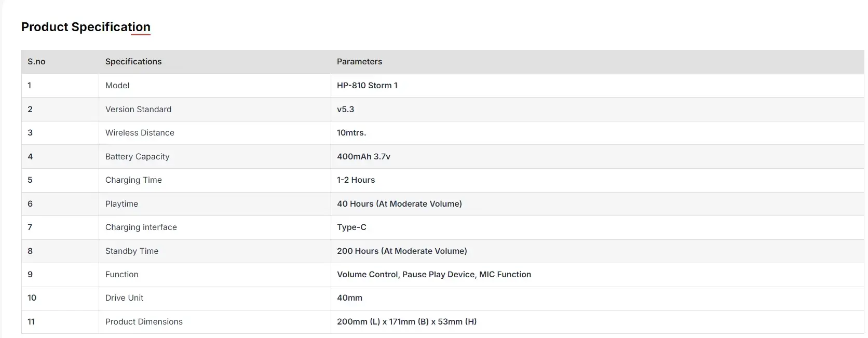868x338 pixels.
Task: Click the Product Specification heading
Action: point(86,27)
